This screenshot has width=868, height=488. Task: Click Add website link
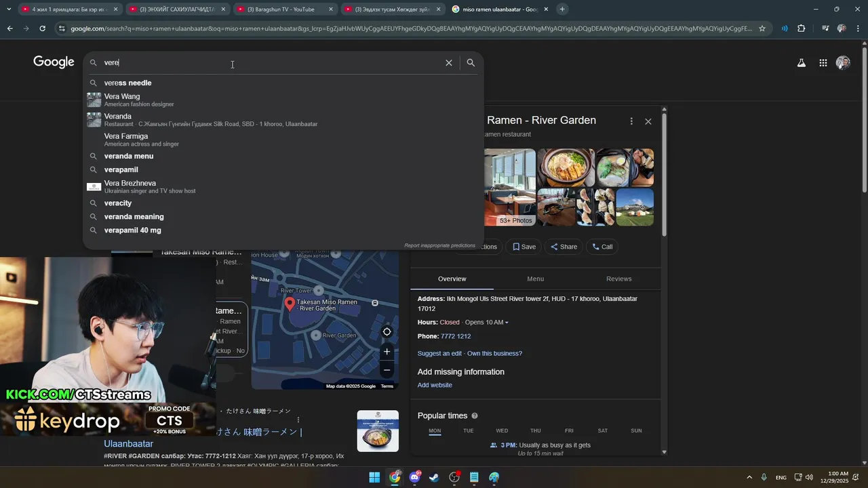coord(435,385)
